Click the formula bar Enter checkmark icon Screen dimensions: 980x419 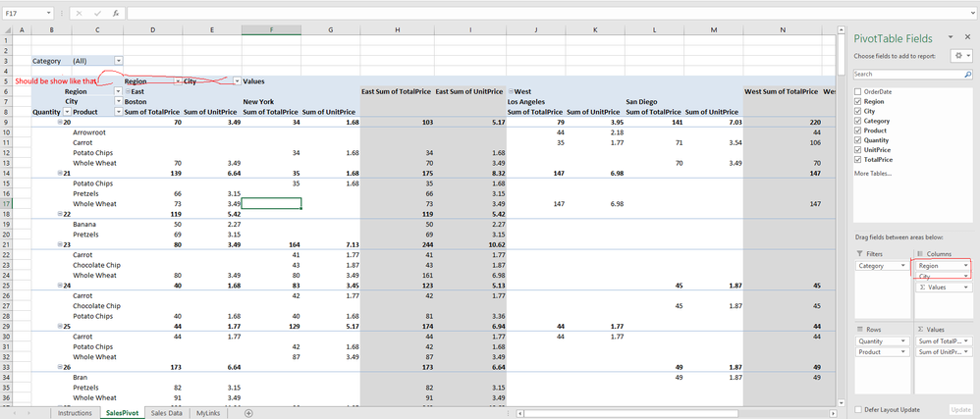click(x=96, y=14)
